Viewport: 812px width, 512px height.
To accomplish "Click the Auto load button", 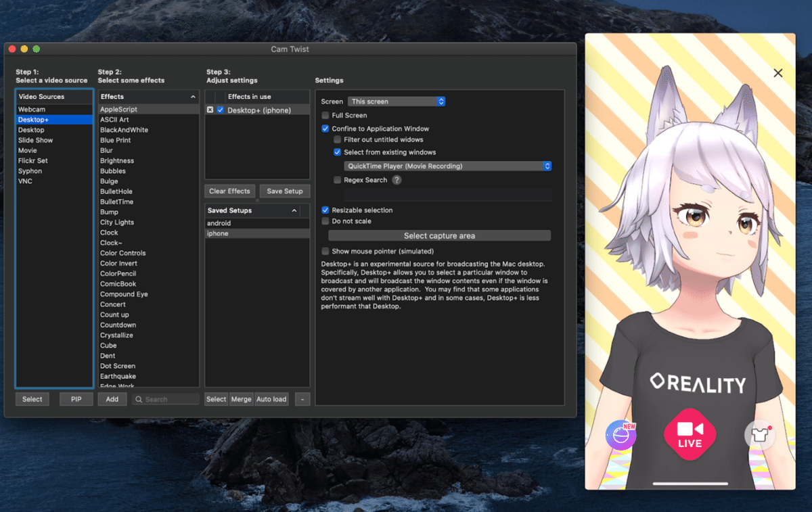I will click(271, 399).
